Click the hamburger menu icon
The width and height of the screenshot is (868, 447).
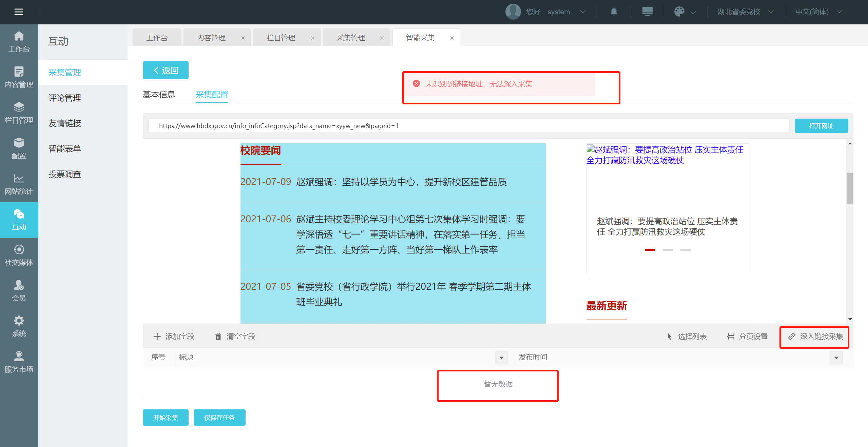[x=19, y=12]
